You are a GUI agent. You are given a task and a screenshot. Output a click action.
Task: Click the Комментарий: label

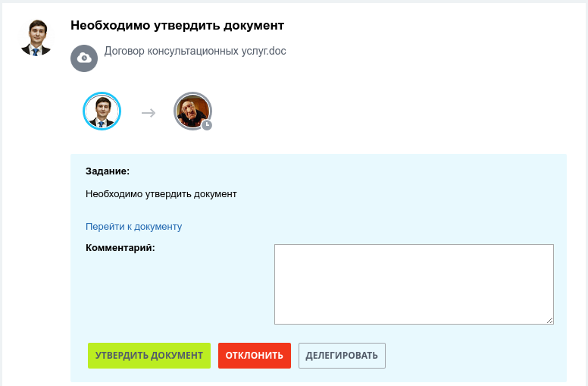pos(120,248)
